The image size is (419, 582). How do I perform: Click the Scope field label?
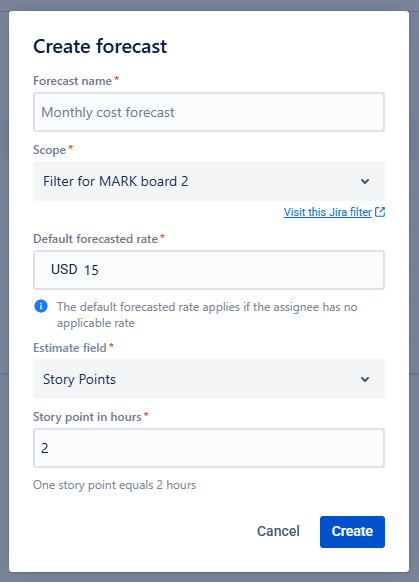[49, 150]
